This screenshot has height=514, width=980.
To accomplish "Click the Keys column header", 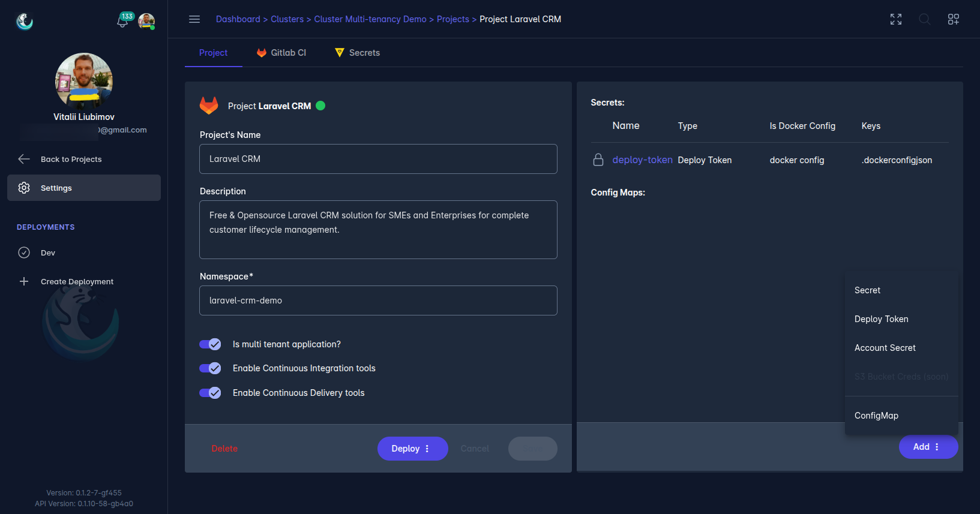I will tap(871, 126).
